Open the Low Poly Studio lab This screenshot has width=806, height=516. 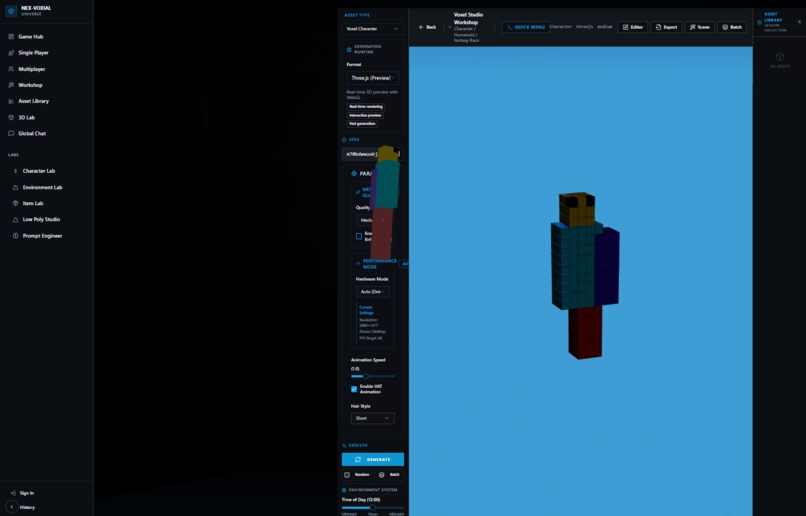41,219
